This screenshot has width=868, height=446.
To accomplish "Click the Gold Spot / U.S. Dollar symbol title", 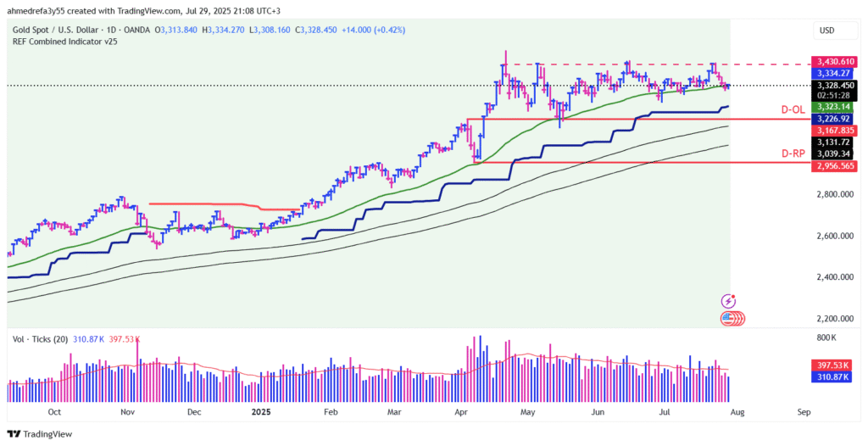I will tap(57, 30).
